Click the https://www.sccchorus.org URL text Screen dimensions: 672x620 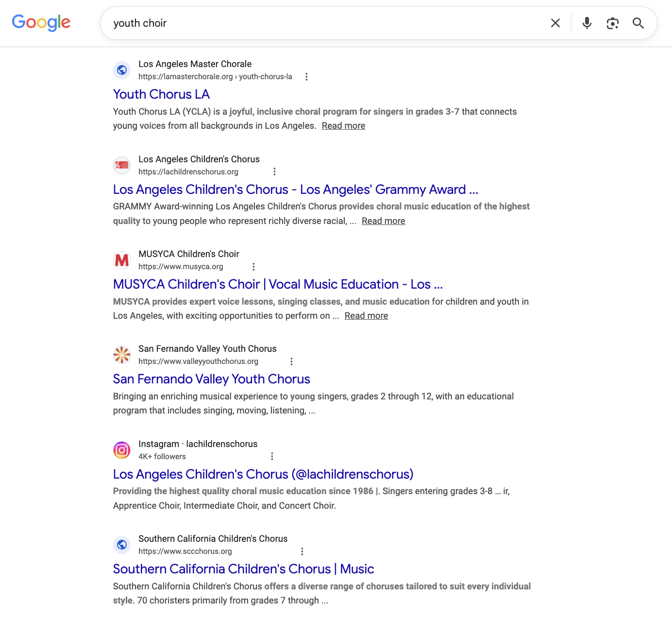tap(185, 551)
